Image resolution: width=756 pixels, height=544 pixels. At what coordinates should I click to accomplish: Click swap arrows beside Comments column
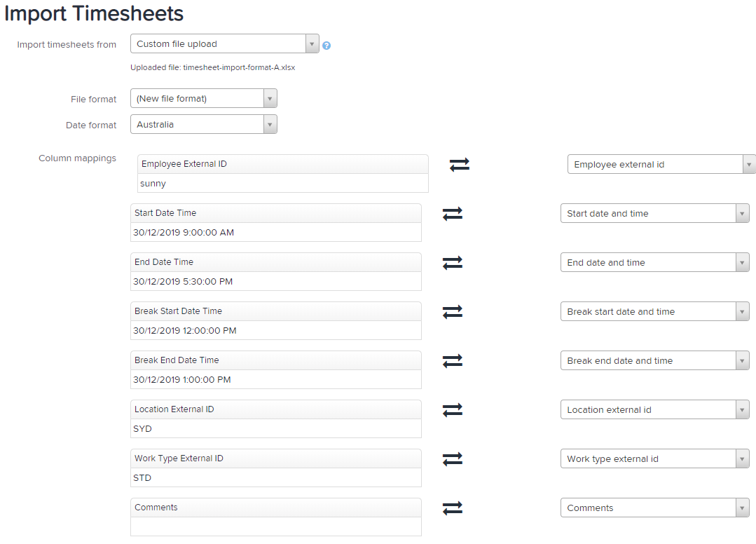tap(452, 508)
